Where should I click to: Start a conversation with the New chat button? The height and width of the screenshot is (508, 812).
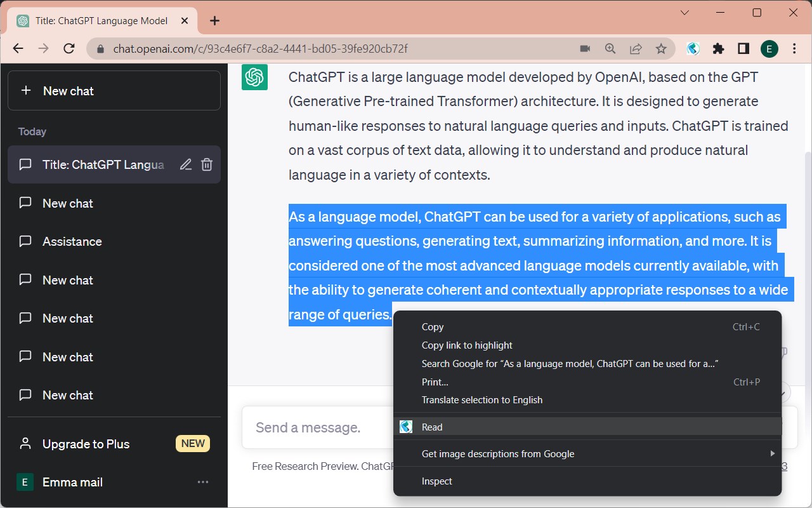click(x=114, y=91)
